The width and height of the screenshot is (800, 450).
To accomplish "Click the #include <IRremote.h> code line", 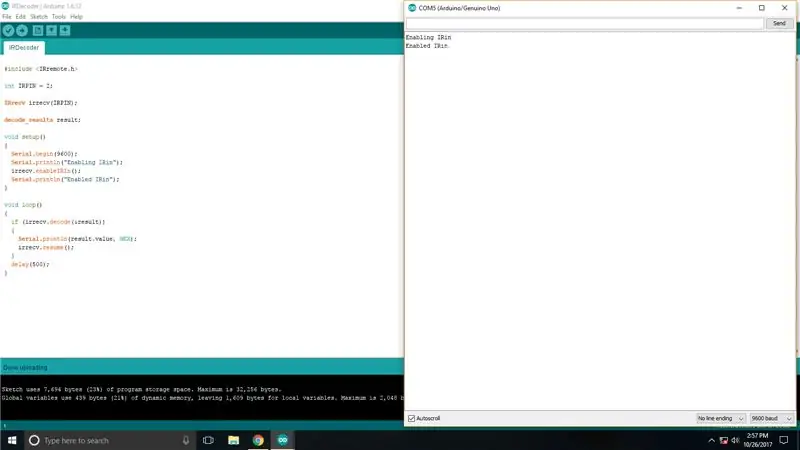I will coord(41,69).
